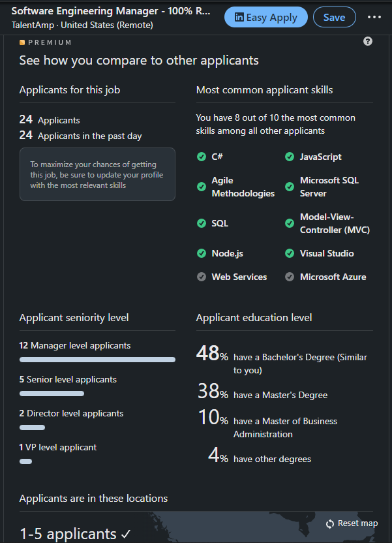
Task: Save this job posting
Action: tap(334, 17)
